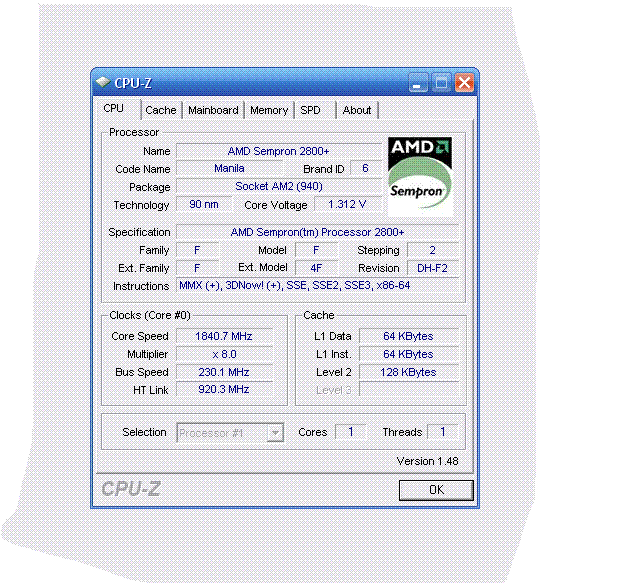Click the L1 Data value 64 KBytes
This screenshot has height=585, width=640.
[409, 336]
